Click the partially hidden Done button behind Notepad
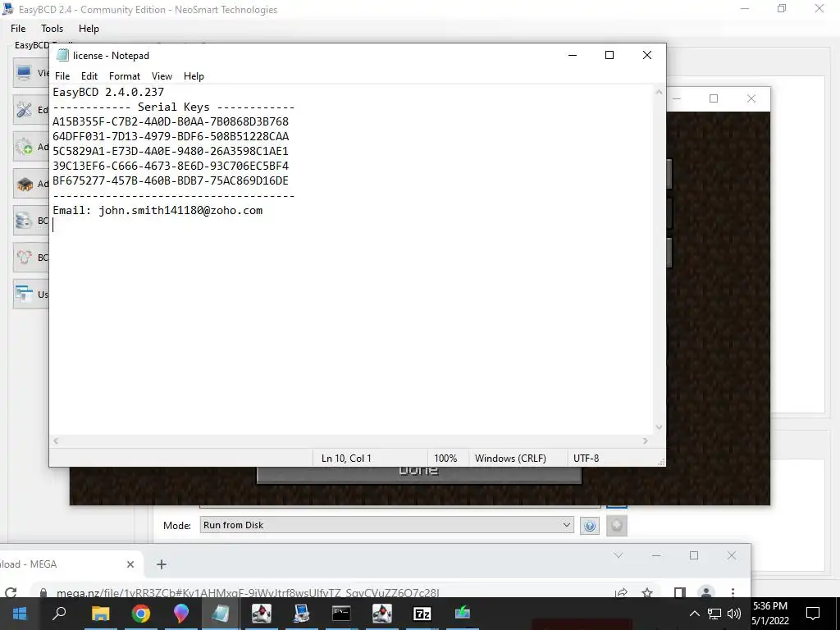 coord(419,475)
